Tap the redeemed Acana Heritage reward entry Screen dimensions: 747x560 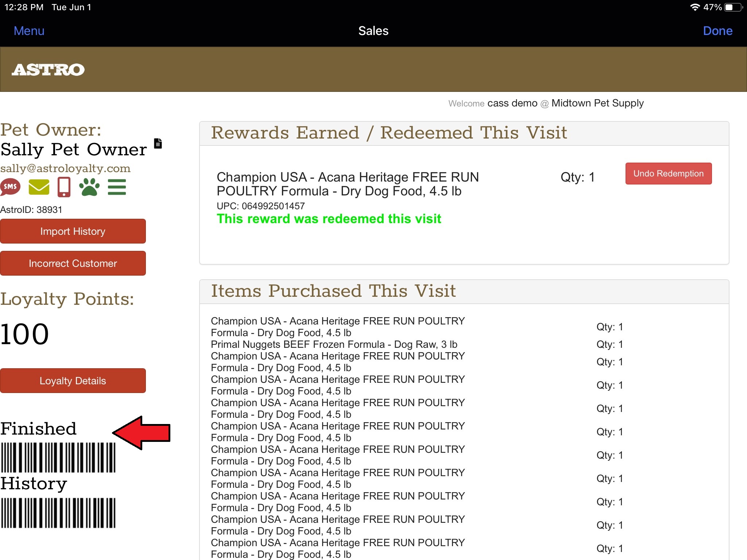347,184
